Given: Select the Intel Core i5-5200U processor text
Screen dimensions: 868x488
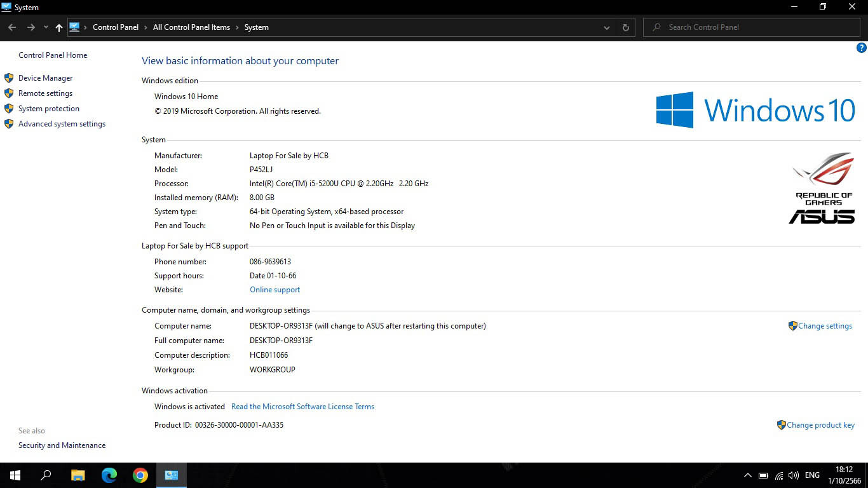Looking at the screenshot, I should click(339, 184).
